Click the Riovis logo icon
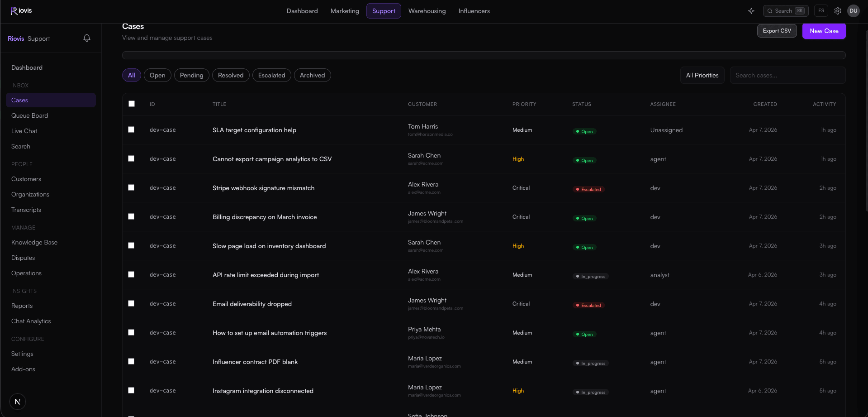This screenshot has height=417, width=868. [14, 11]
